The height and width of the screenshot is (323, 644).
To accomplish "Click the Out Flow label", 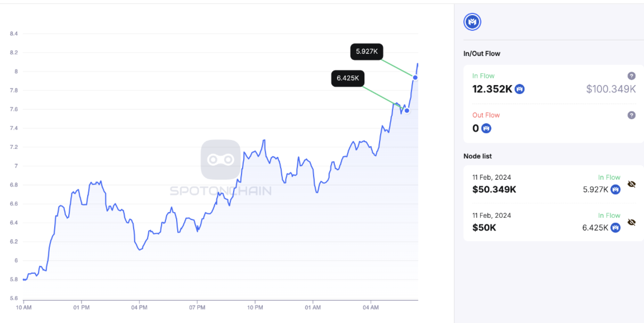I will click(x=486, y=115).
